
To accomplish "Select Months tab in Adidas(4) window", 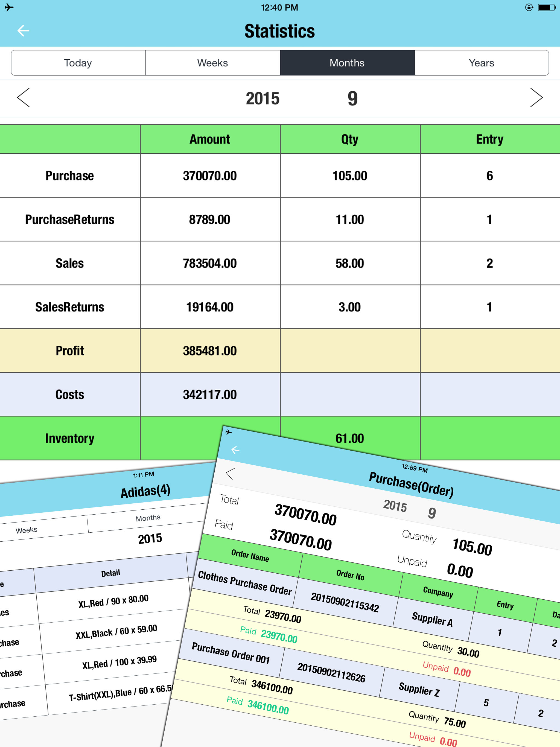I will click(148, 518).
